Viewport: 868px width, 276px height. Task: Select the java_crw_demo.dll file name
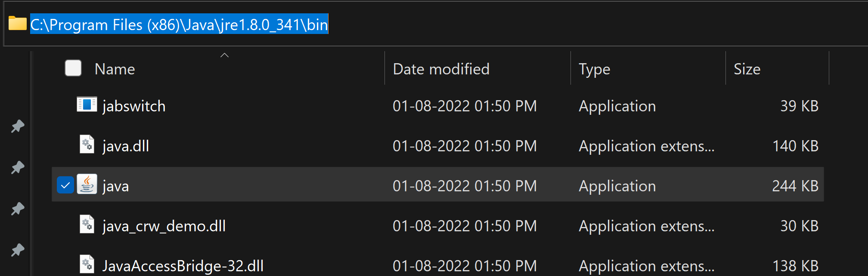tap(164, 226)
